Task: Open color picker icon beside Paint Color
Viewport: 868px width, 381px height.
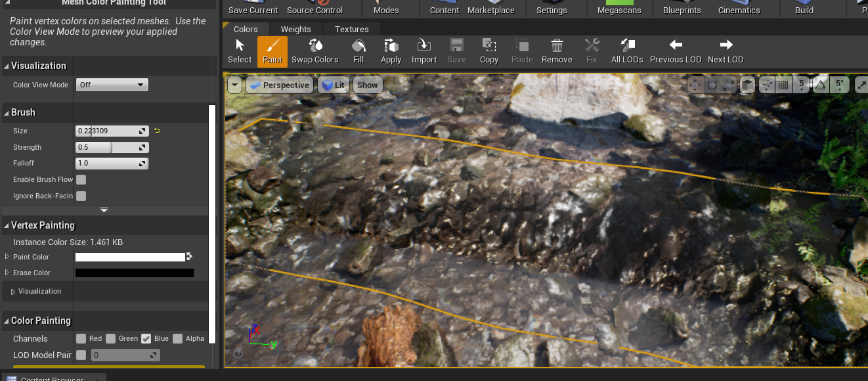Action: click(x=189, y=256)
